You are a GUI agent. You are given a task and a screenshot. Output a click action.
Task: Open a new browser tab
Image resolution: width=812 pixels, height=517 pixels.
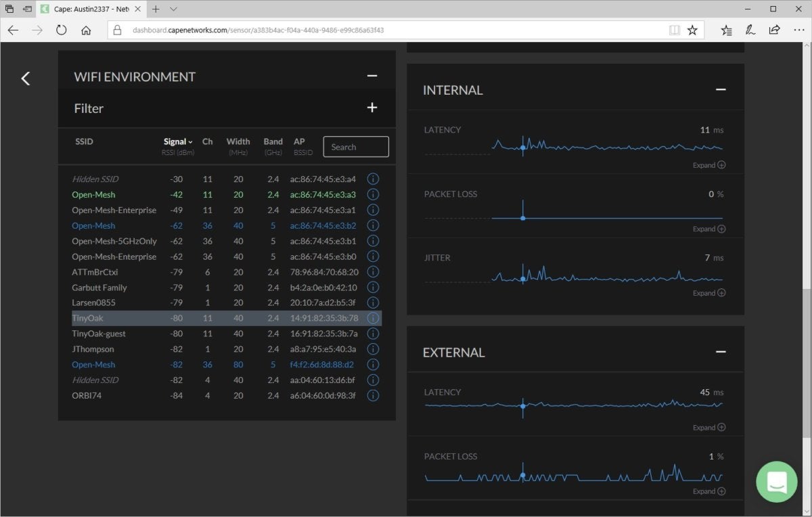[x=156, y=9]
